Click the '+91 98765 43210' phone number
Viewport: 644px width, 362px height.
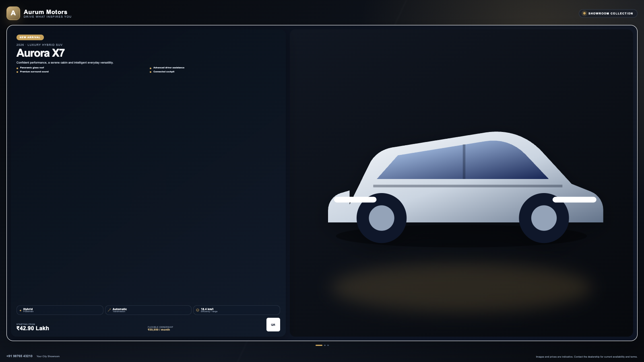[x=19, y=356]
